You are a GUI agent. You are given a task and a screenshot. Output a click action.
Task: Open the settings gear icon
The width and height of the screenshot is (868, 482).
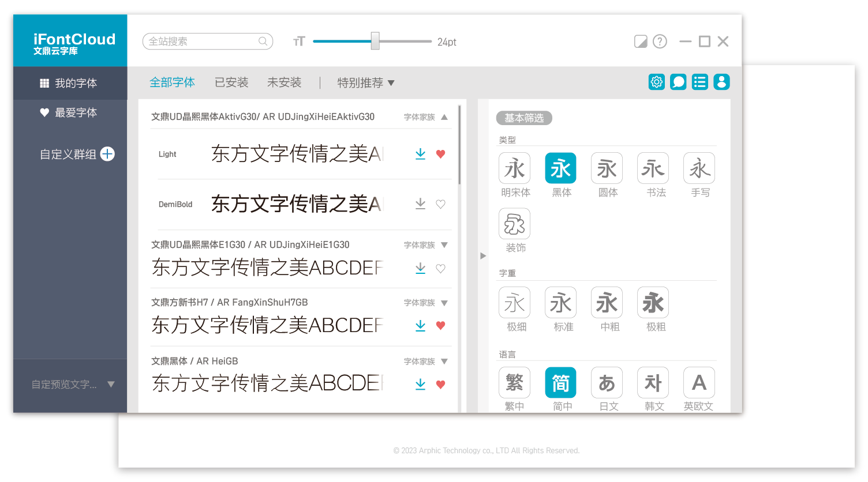pos(657,82)
